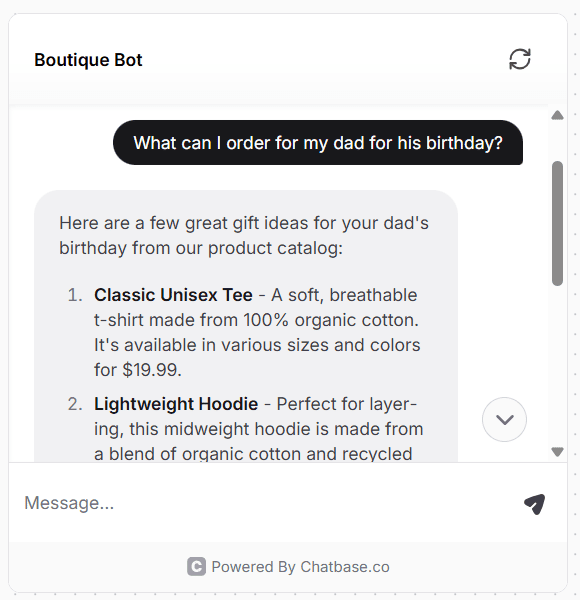
Task: Click the scrollbar down arrow
Action: point(557,452)
